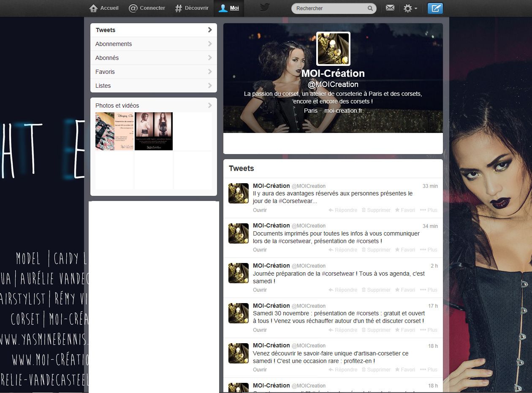Open the Découvrir tab
The image size is (532, 393).
point(192,8)
